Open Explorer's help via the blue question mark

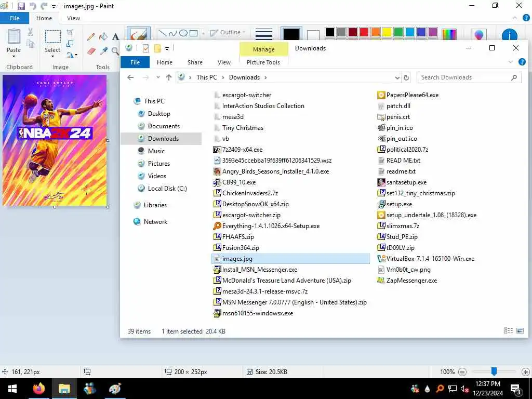[522, 62]
